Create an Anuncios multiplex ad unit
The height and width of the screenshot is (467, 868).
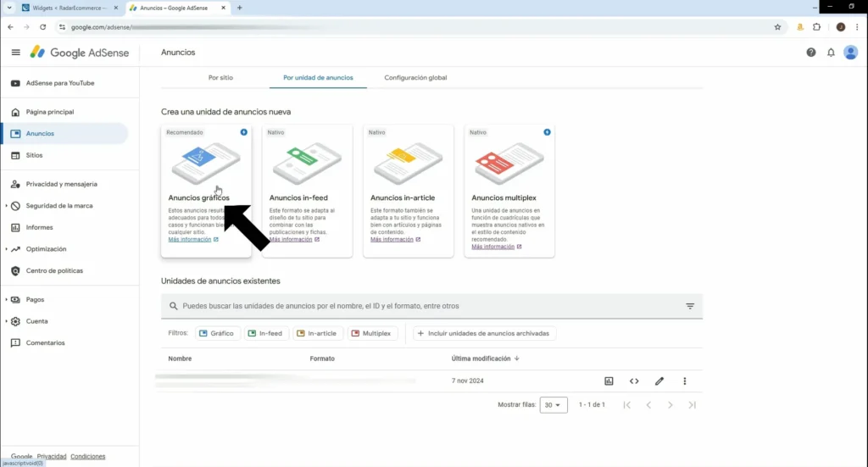[x=509, y=191]
